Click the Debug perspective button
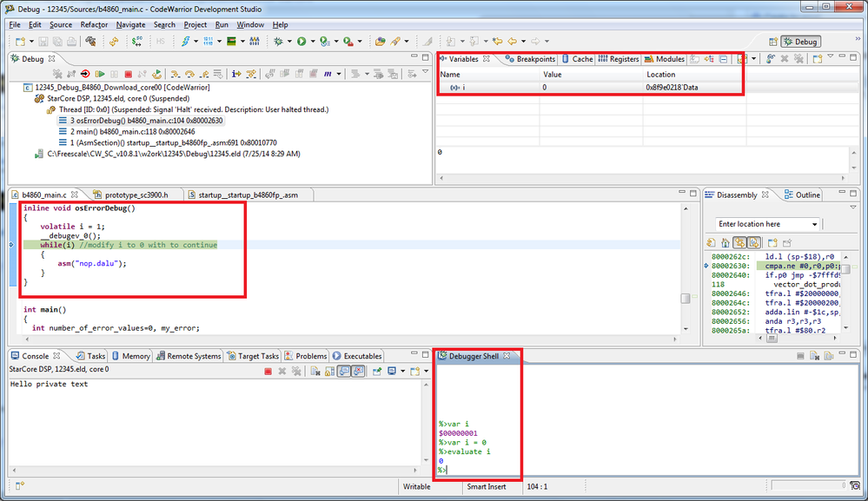 (x=800, y=42)
